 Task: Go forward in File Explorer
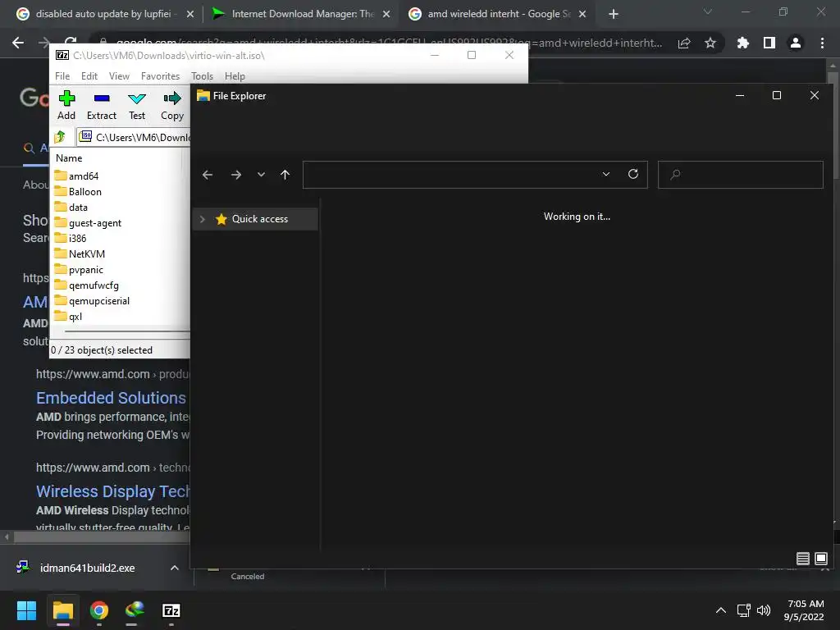235,175
